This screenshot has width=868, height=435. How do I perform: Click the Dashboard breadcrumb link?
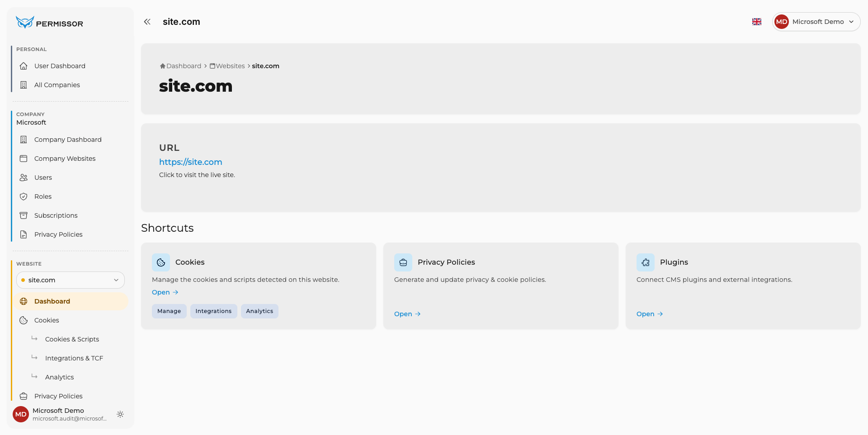[x=184, y=66]
